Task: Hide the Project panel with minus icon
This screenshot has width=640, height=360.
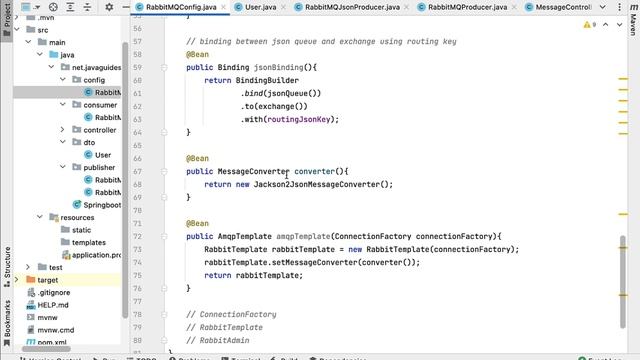Action: click(126, 7)
